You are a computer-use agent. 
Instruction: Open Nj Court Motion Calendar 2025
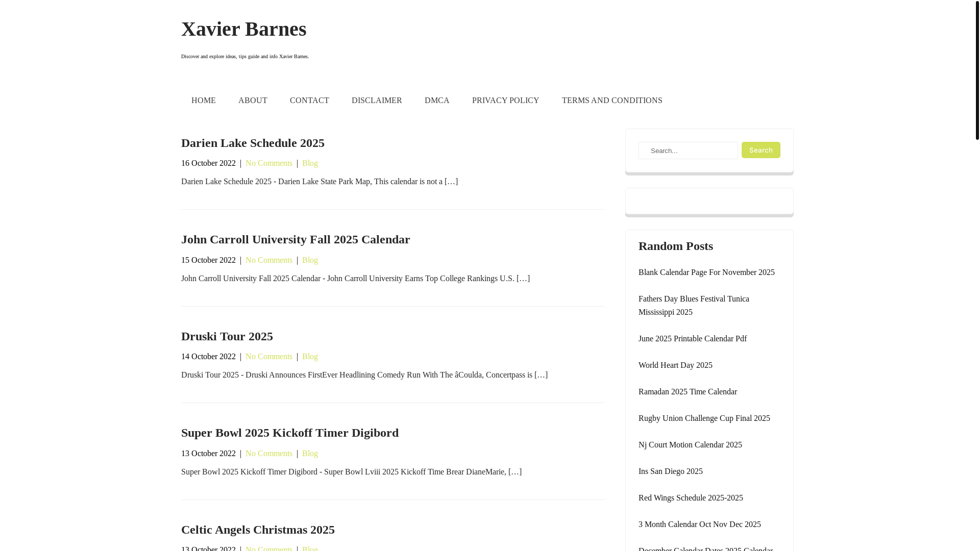(690, 445)
